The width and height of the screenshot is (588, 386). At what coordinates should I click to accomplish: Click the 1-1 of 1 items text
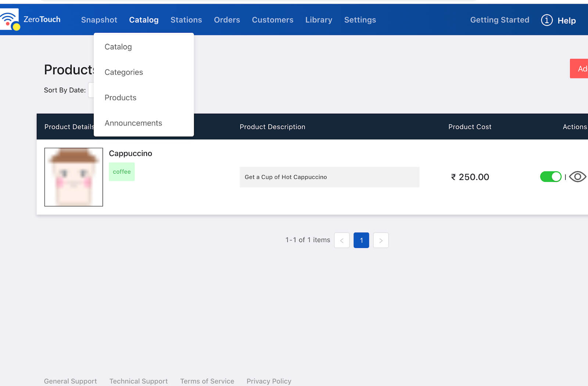[308, 240]
